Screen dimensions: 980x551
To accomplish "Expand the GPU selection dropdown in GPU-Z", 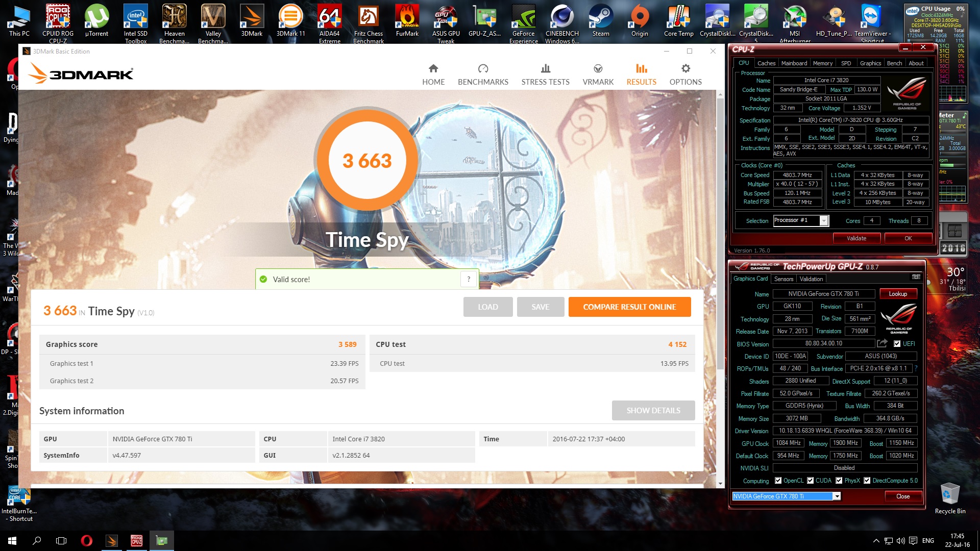I will tap(837, 496).
